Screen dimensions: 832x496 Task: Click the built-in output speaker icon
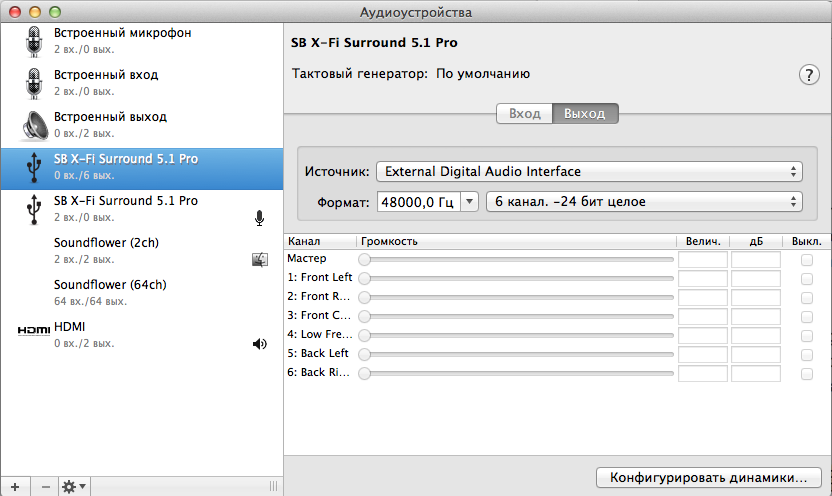tap(33, 125)
